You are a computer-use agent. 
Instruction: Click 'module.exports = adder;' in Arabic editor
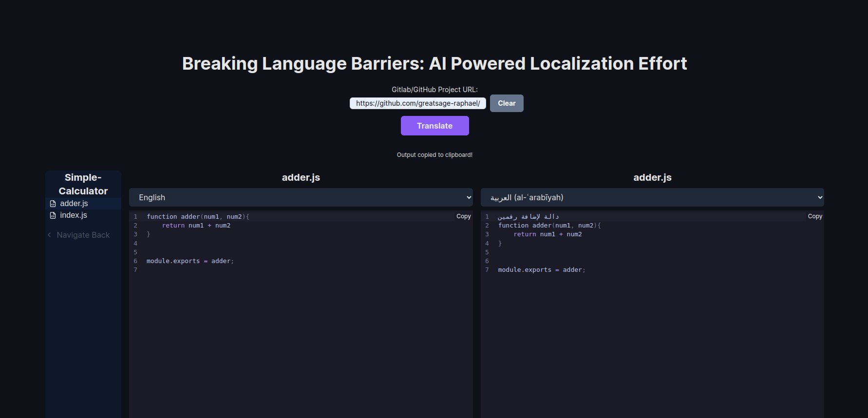click(542, 270)
